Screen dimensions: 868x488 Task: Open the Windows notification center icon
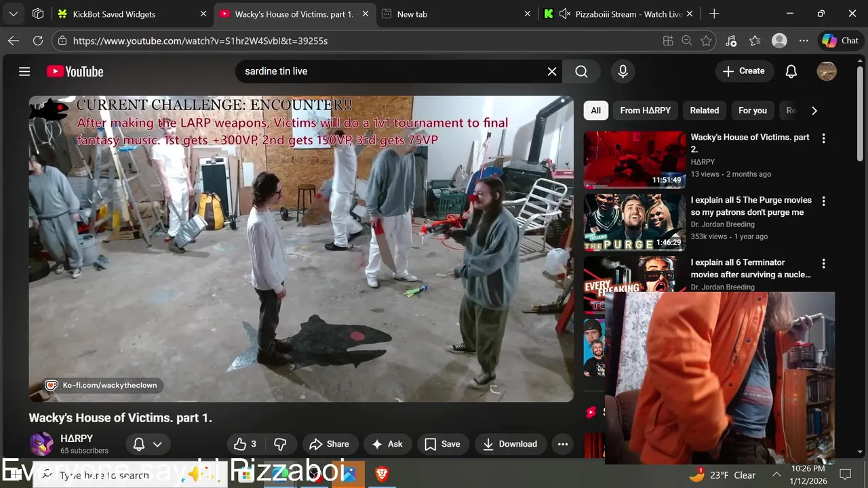pos(845,474)
